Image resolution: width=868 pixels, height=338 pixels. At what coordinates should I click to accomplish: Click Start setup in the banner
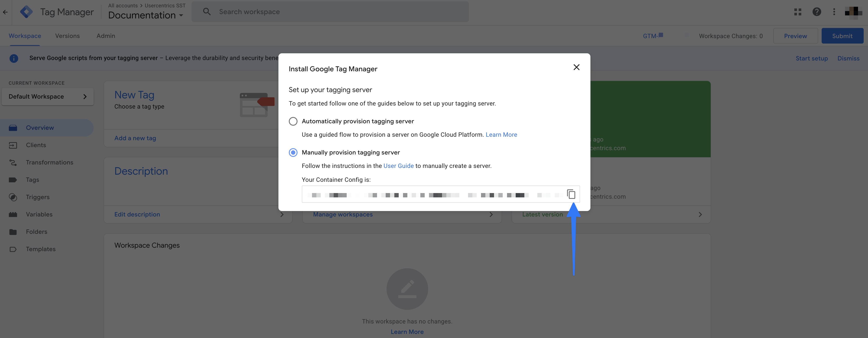click(811, 58)
